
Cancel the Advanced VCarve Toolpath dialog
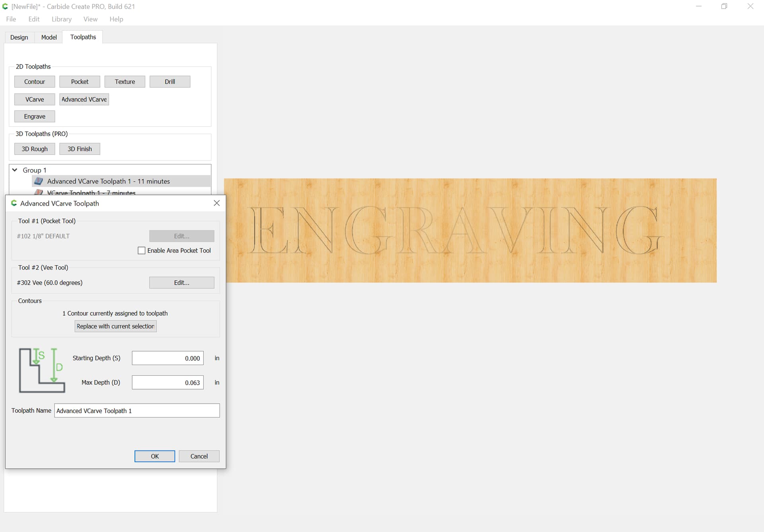[199, 456]
